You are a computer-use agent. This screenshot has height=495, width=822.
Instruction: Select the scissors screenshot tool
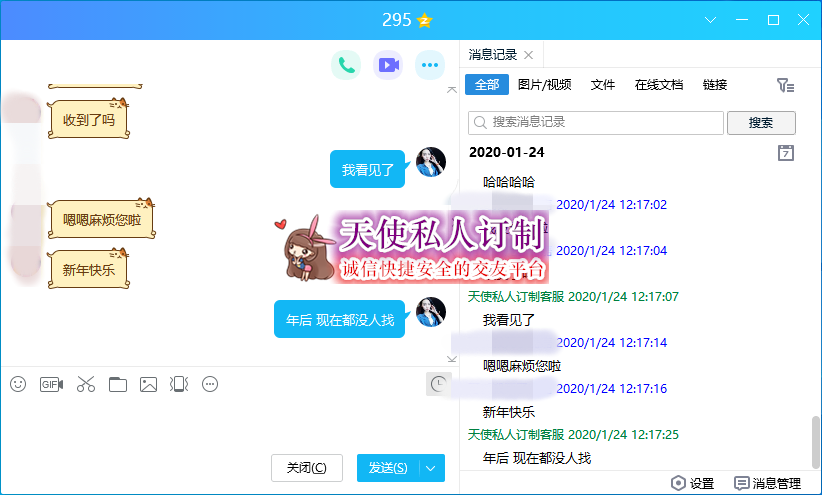[85, 384]
